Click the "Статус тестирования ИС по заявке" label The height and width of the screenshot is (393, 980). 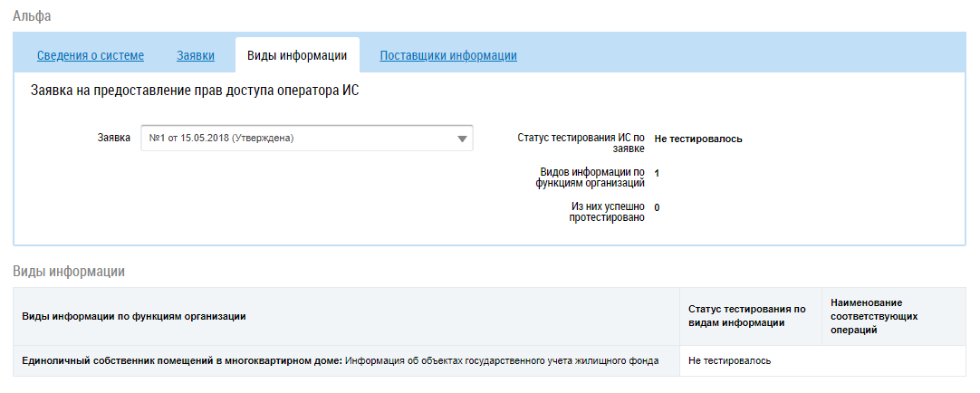click(x=581, y=143)
